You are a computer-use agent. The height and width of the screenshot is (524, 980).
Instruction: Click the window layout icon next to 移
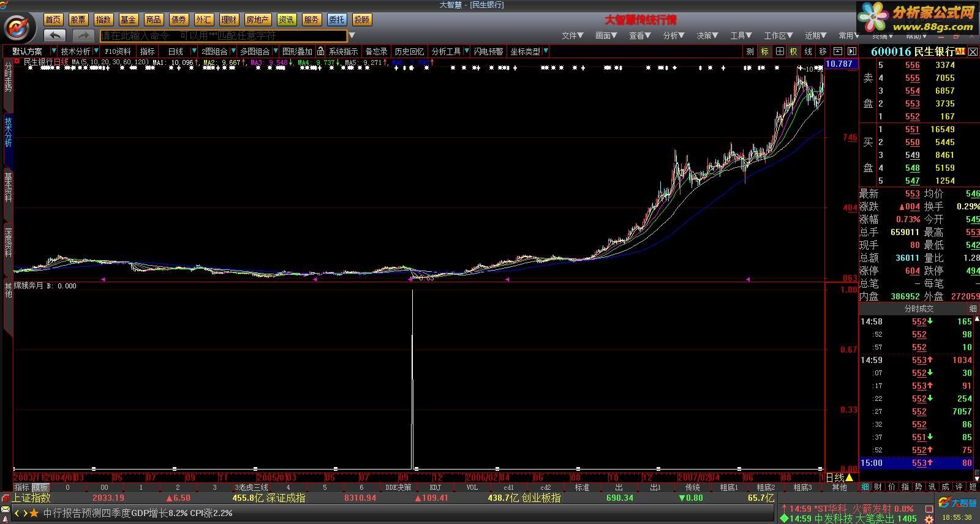(x=837, y=51)
